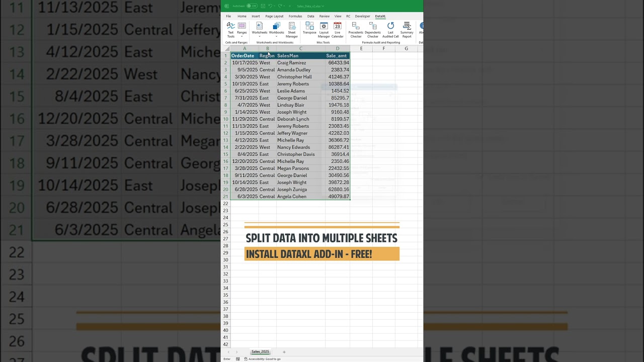
Task: Select the DataXL ribbon tab
Action: [x=380, y=16]
